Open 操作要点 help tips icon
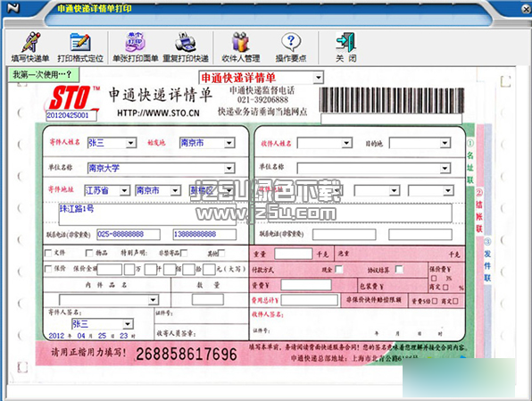This screenshot has height=401, width=532. coord(291,46)
